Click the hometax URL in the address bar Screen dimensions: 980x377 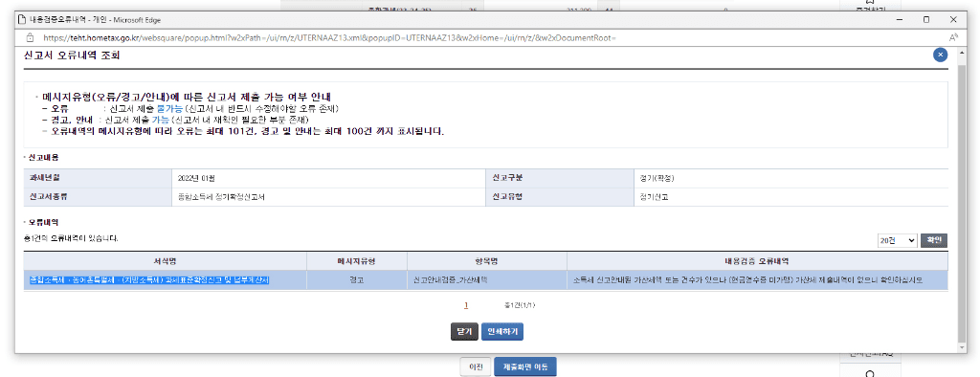(x=329, y=37)
